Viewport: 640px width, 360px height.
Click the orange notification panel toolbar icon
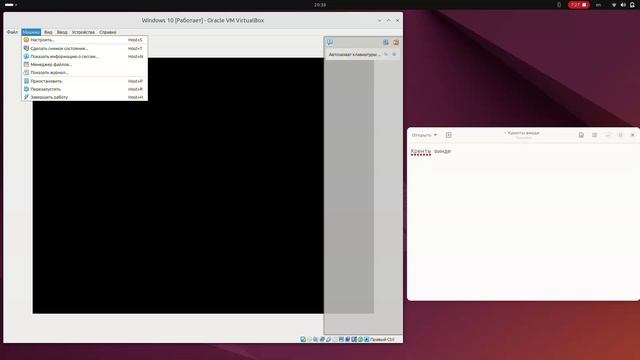[396, 42]
